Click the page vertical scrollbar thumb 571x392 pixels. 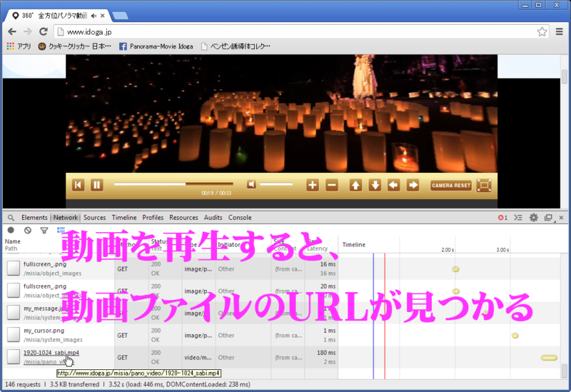tap(565, 76)
